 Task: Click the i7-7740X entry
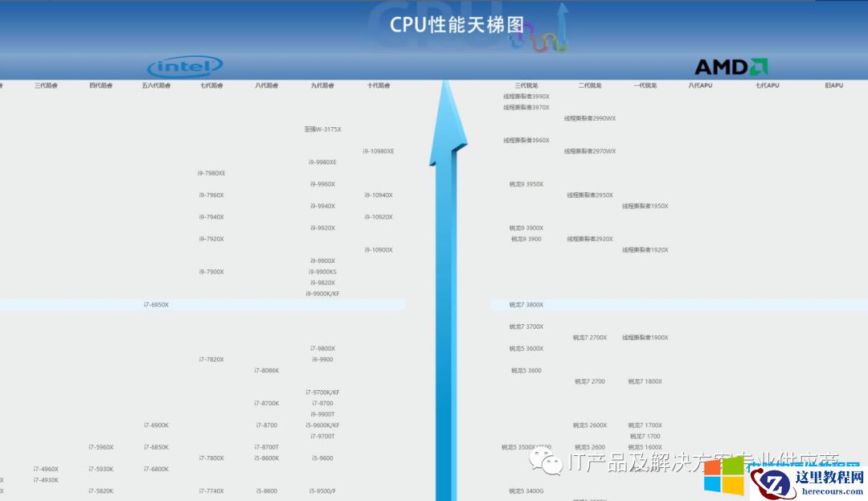click(211, 491)
